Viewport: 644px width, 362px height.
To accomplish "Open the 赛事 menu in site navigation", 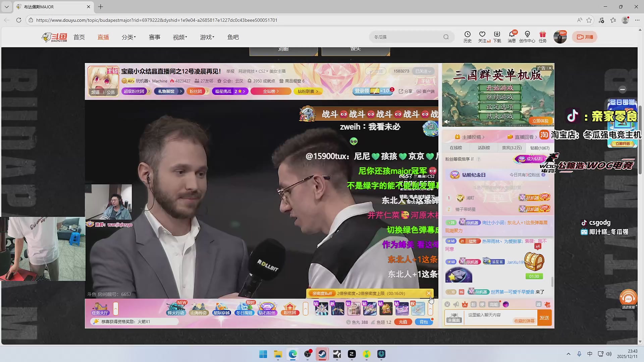I will click(155, 37).
